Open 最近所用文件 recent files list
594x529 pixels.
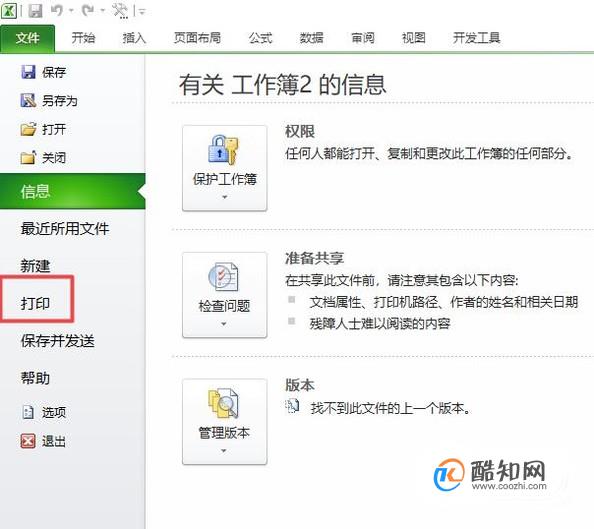[65, 229]
